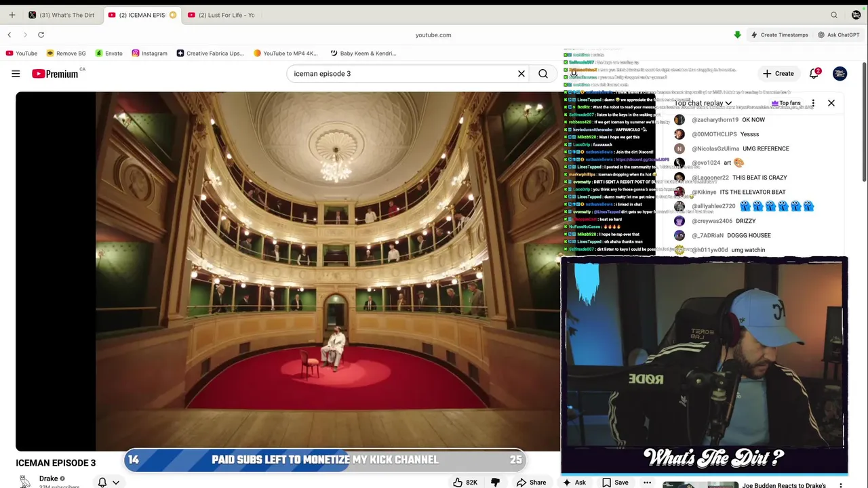Click the "ITS THE ELEVATOR BEAT" chat message

[x=753, y=192]
